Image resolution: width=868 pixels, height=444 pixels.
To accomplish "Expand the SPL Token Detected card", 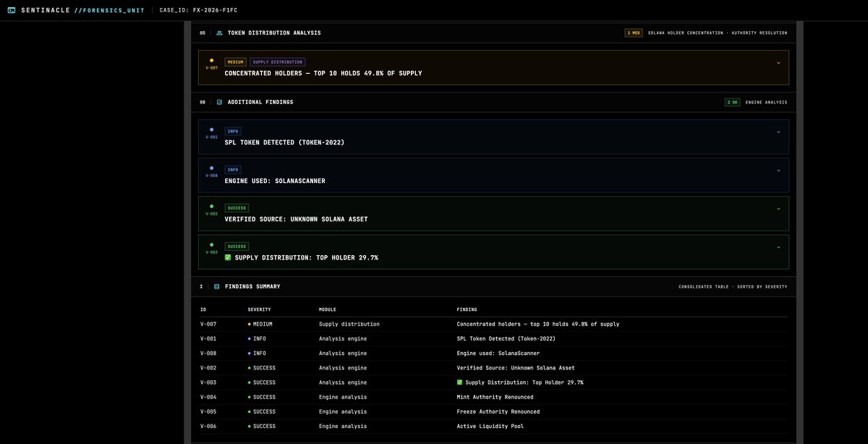I will pyautogui.click(x=778, y=132).
